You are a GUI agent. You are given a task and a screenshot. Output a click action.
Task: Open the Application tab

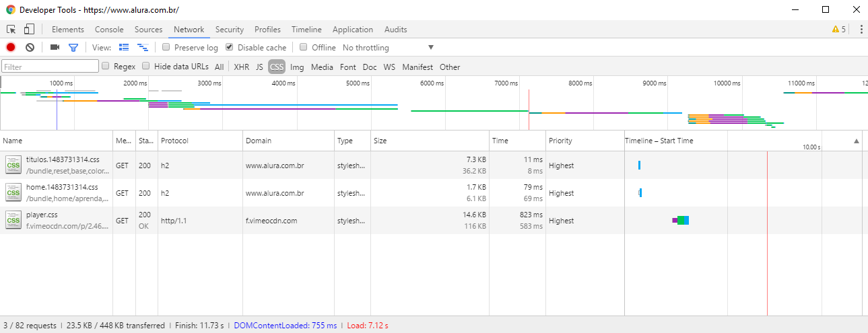click(x=353, y=30)
